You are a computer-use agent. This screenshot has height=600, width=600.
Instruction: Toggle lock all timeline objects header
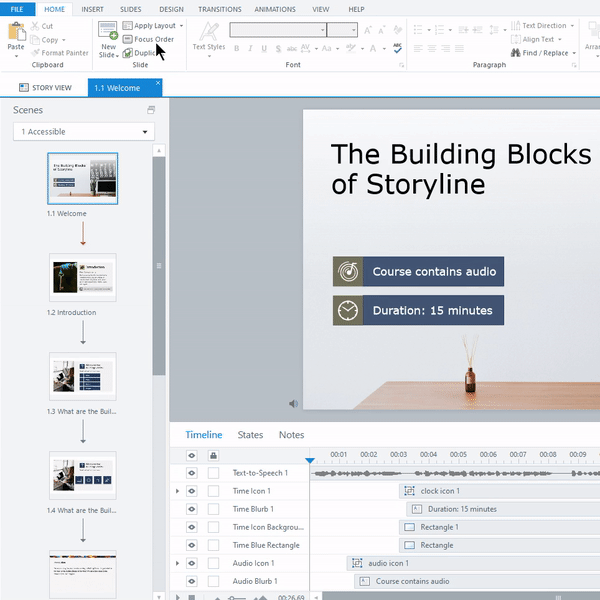coord(214,455)
